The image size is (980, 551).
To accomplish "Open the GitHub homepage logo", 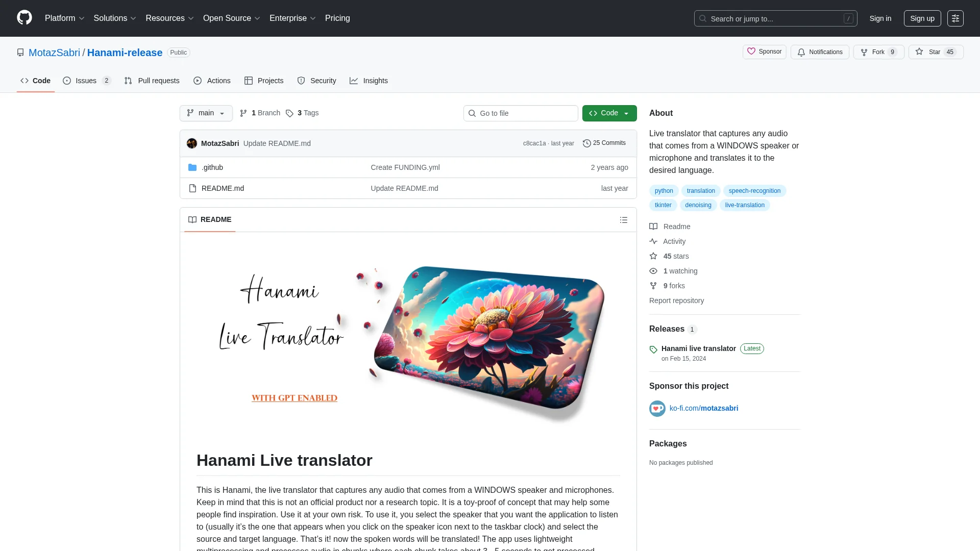I will 24,18.
